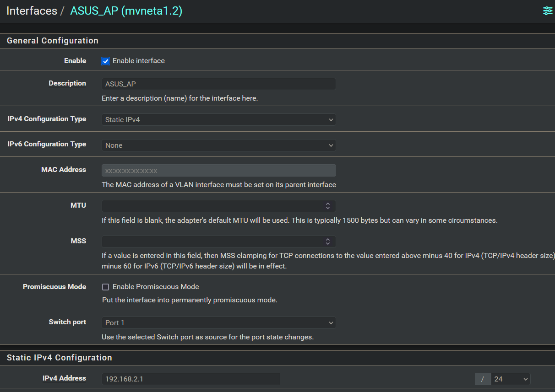Tick the Enable Promiscuous Mode checkbox
Image resolution: width=555 pixels, height=392 pixels.
pos(106,287)
